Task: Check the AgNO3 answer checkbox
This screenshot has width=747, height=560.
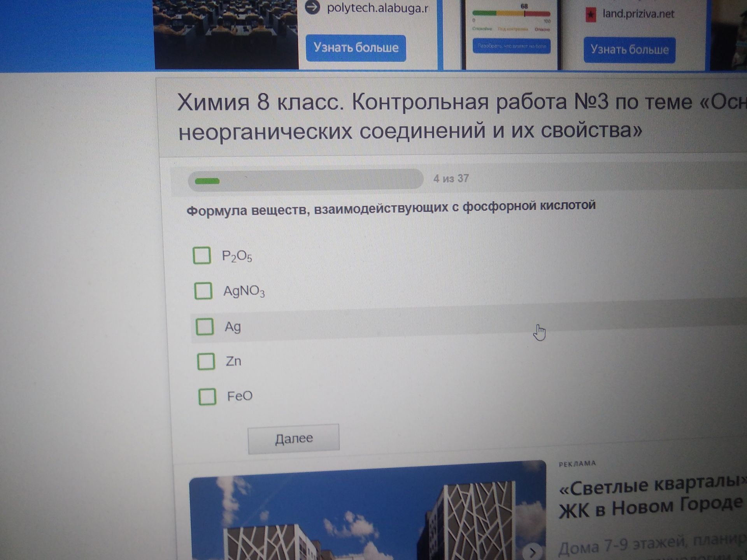Action: point(203,290)
